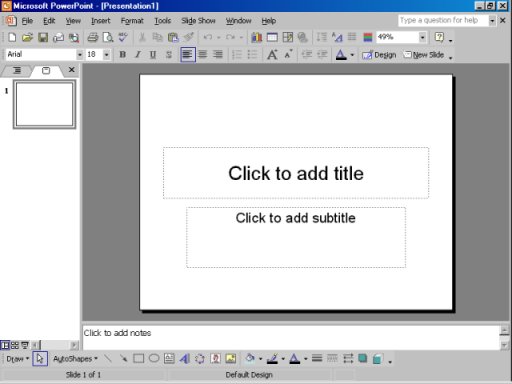Click the Cut scissors icon
This screenshot has height=384, width=512.
(142, 37)
